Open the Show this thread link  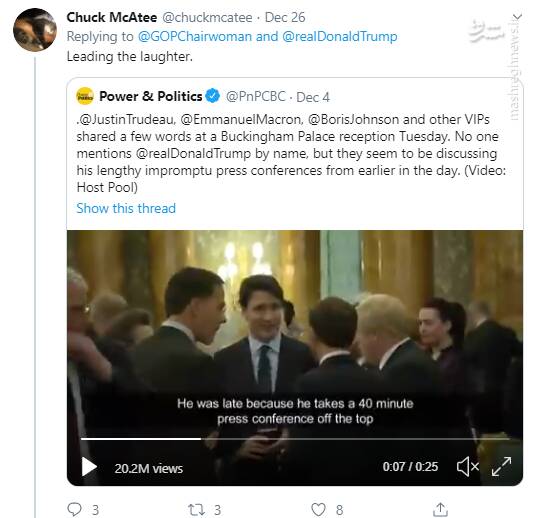tap(126, 208)
